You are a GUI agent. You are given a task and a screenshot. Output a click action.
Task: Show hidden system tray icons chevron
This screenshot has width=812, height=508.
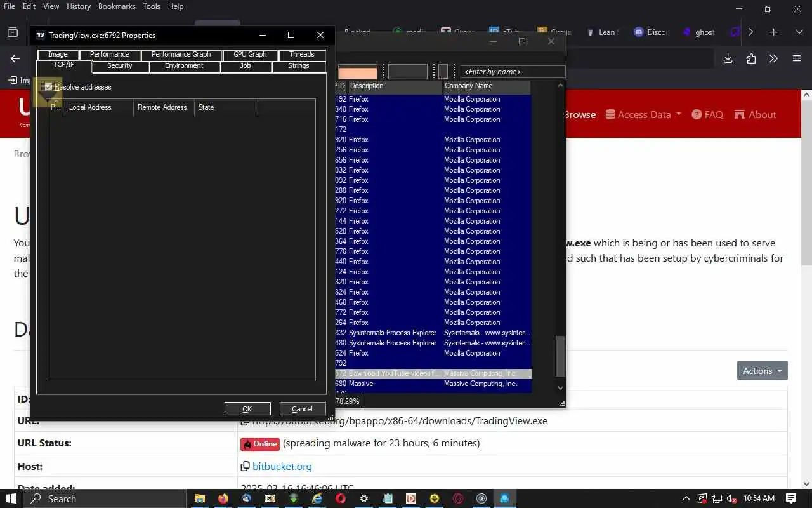pos(686,498)
